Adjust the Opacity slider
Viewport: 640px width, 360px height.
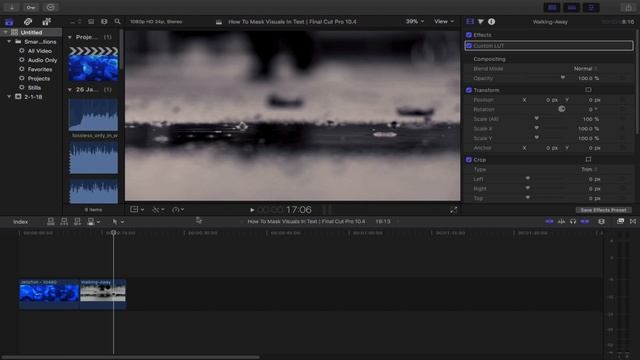point(562,78)
